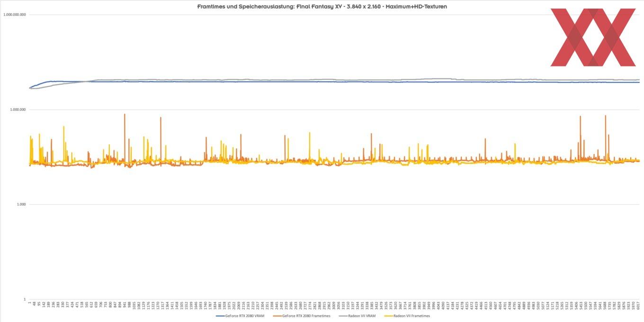Click the x-axis label 6017

638,305
